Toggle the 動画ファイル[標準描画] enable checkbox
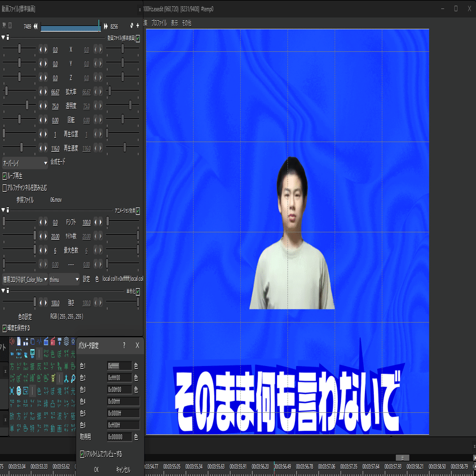 138,38
